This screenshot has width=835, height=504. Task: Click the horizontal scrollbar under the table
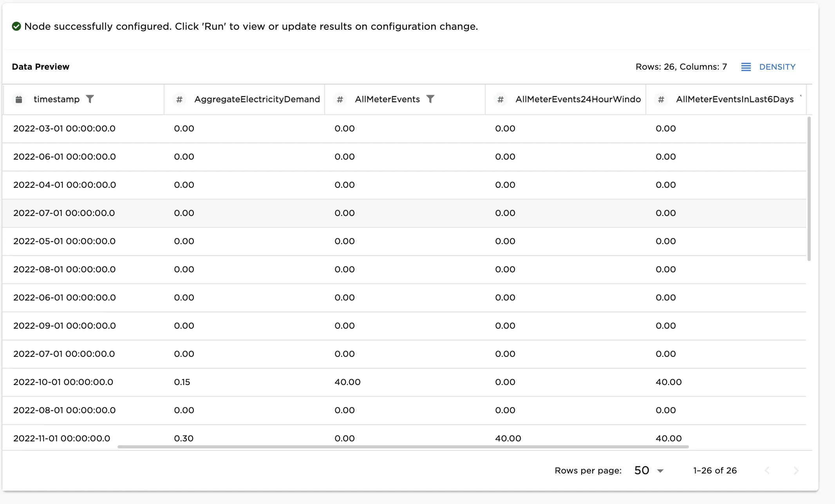point(403,446)
